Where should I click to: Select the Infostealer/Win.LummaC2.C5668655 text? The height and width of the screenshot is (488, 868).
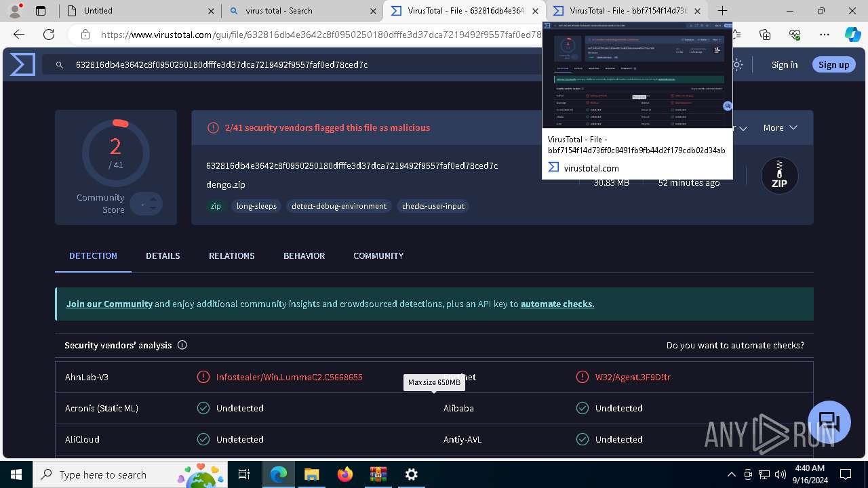tap(289, 377)
